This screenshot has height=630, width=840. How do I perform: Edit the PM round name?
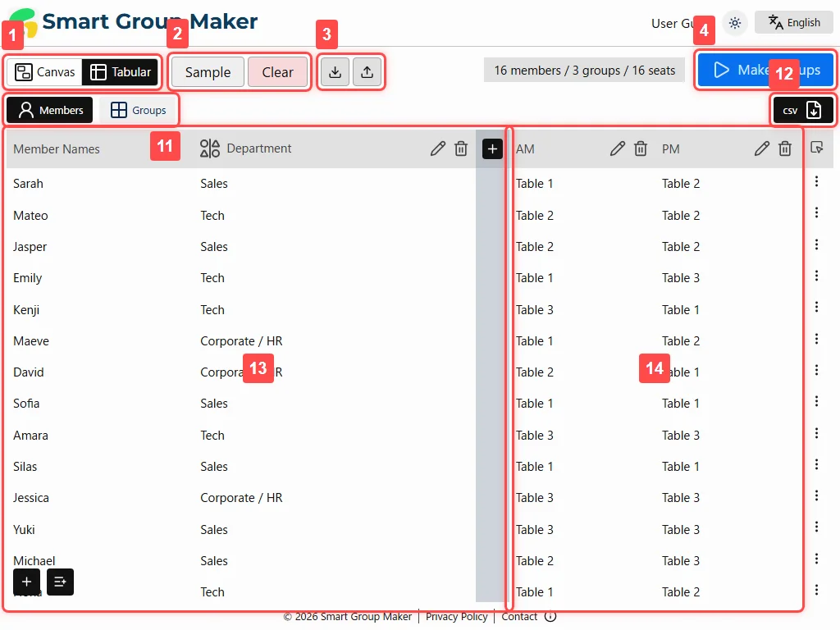click(762, 148)
